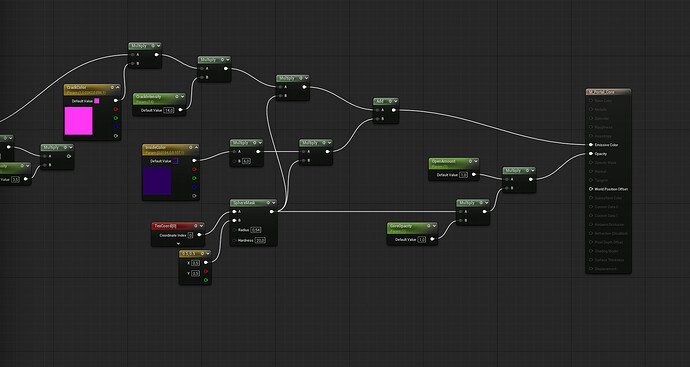Collapse the InsideColor node with its arrow
Viewport: 690px width, 367px height.
pyautogui.click(x=196, y=147)
